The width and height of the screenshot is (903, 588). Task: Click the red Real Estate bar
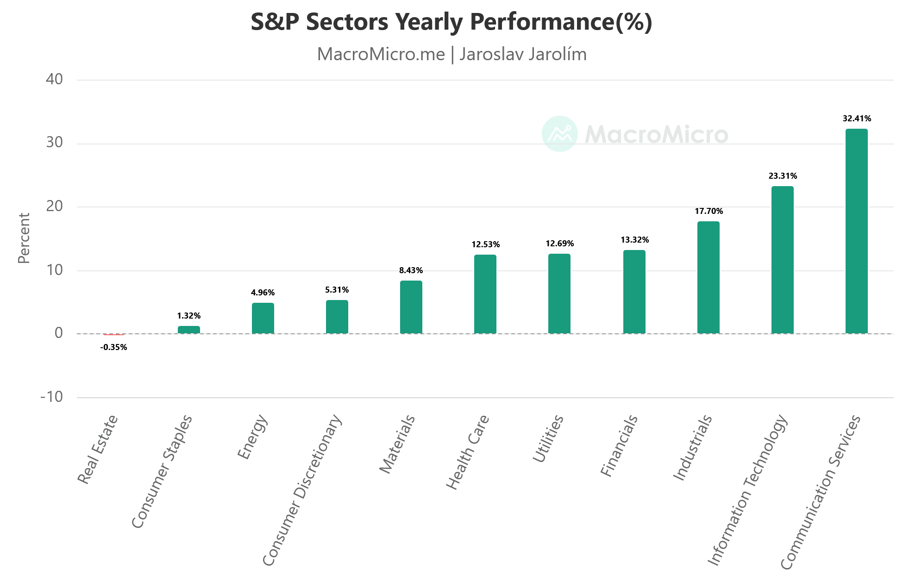coord(113,334)
